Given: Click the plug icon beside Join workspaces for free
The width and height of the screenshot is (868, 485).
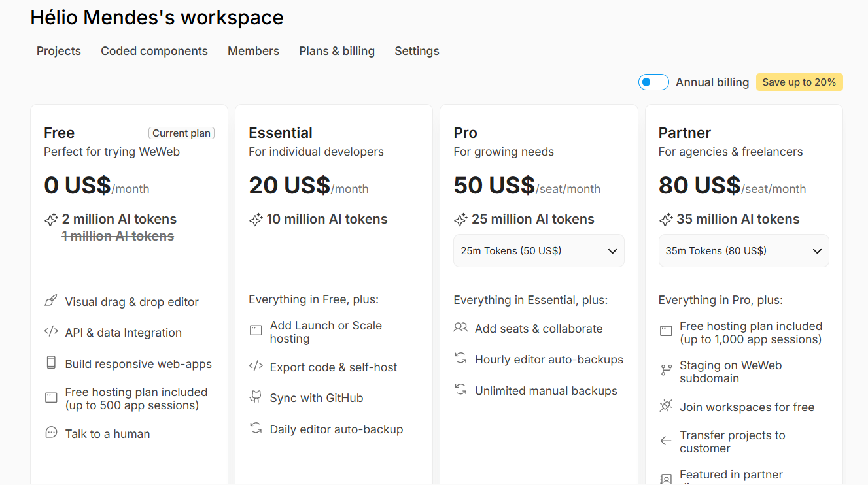Looking at the screenshot, I should click(666, 407).
